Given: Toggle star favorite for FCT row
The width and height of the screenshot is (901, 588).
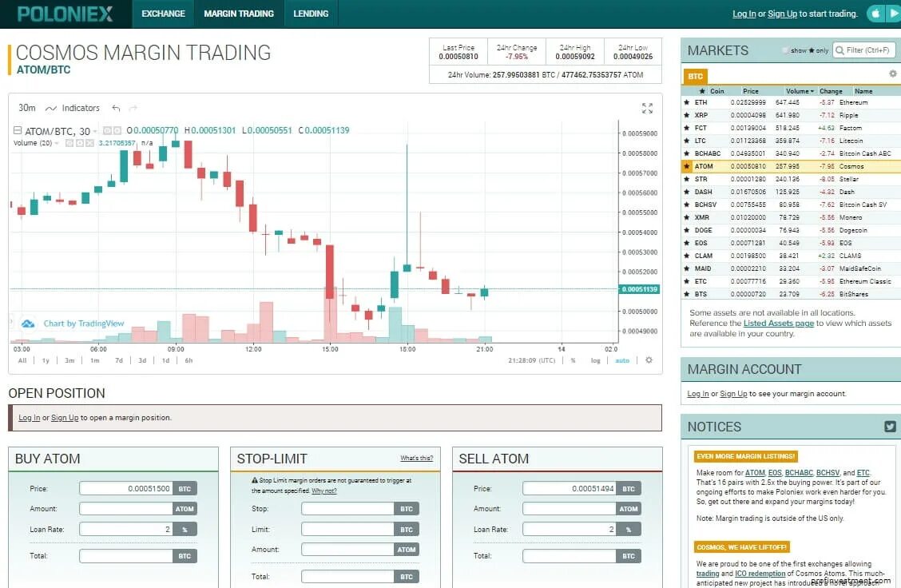Looking at the screenshot, I should 687,128.
